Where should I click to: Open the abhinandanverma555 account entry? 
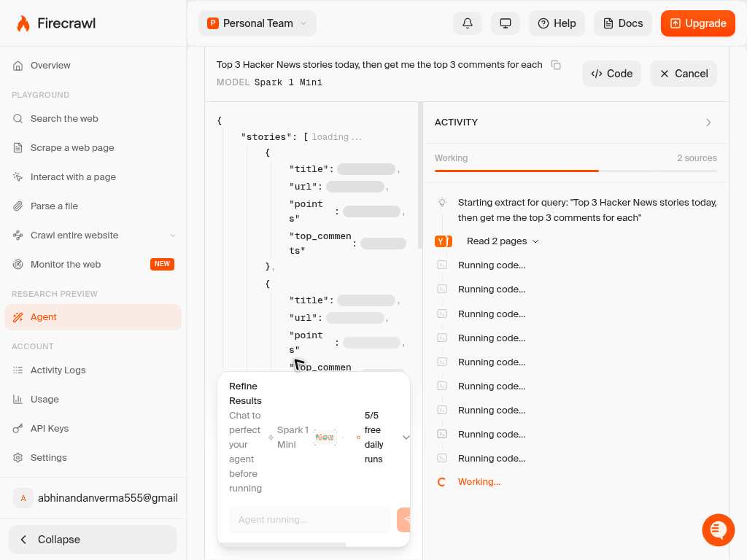pyautogui.click(x=96, y=498)
